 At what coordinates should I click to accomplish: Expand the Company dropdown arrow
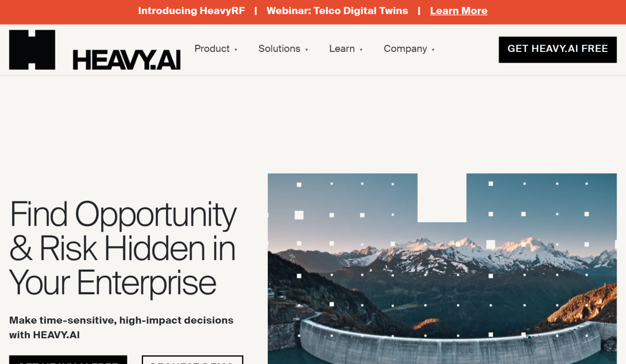tap(433, 50)
